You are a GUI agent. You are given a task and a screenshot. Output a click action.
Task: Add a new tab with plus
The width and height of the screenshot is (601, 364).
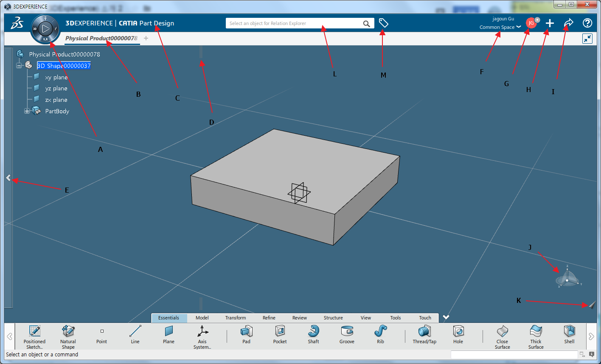pyautogui.click(x=146, y=38)
